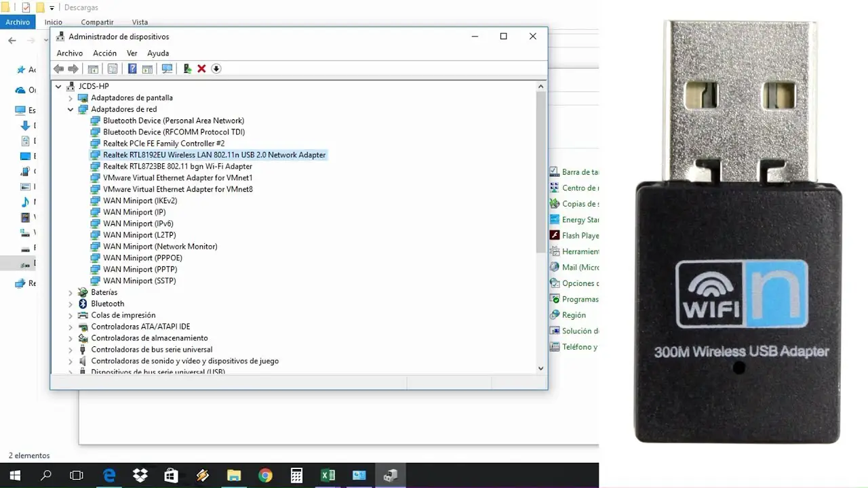Open the 'Acción' menu
This screenshot has width=868, height=488.
pos(104,53)
